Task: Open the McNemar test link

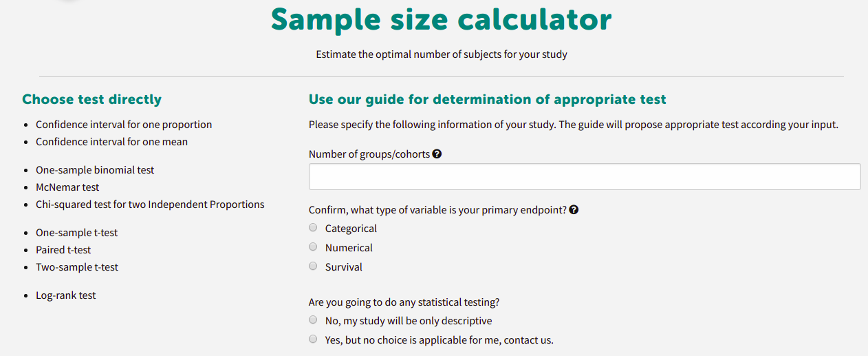Action: 67,187
